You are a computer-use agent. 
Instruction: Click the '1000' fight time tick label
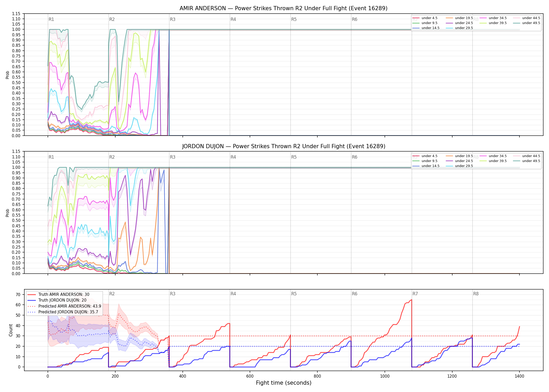pos(385,376)
